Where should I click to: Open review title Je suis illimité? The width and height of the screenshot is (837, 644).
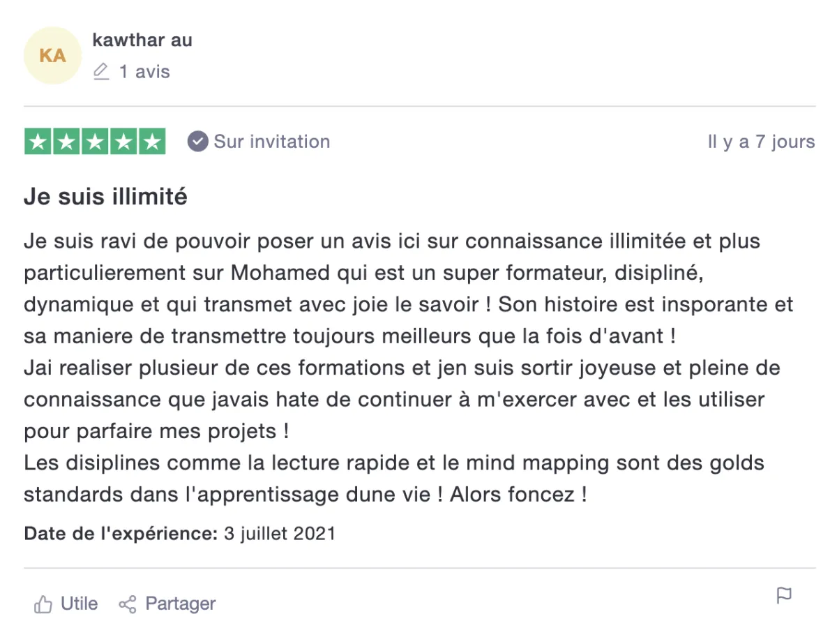(105, 197)
